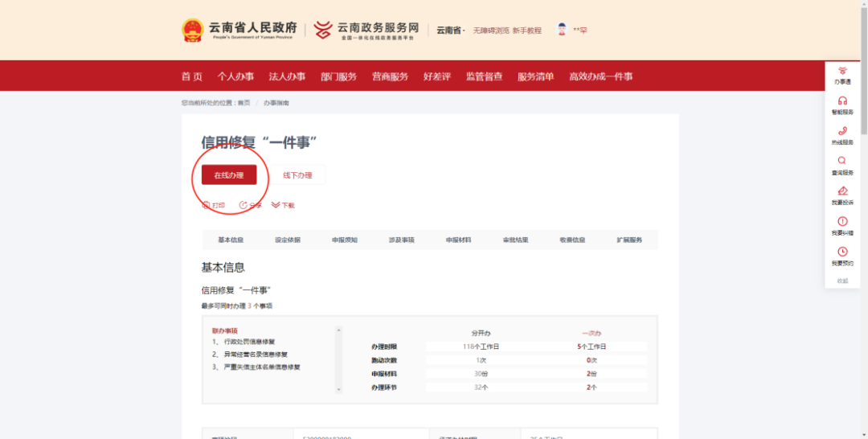Open the 个人办事 menu item

(235, 76)
